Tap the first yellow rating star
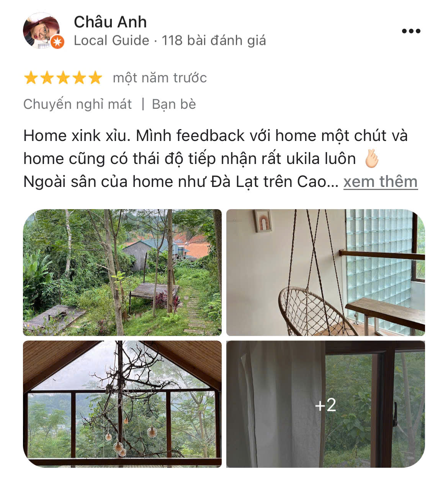The height and width of the screenshot is (480, 448). coord(31,78)
